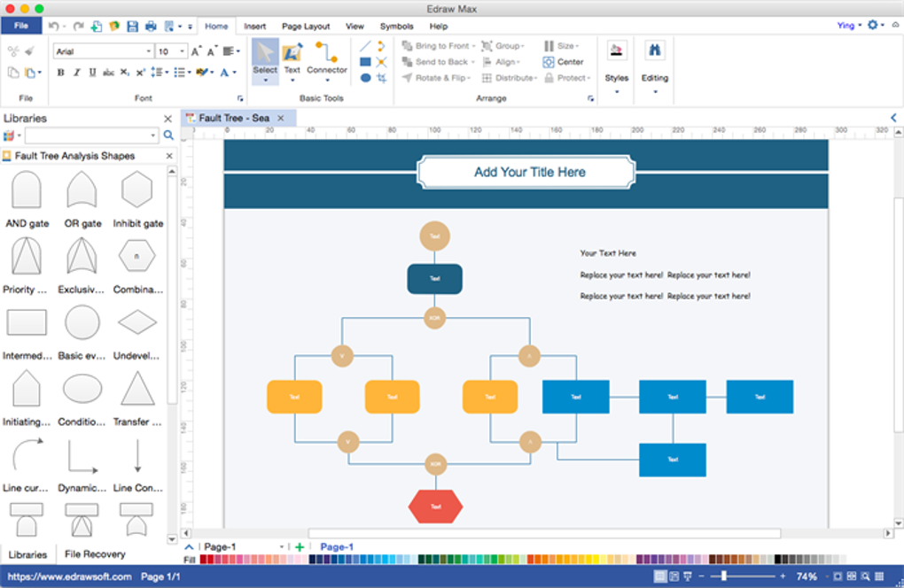Image resolution: width=904 pixels, height=588 pixels.
Task: Select the Transfer triangle shape
Action: (137, 398)
